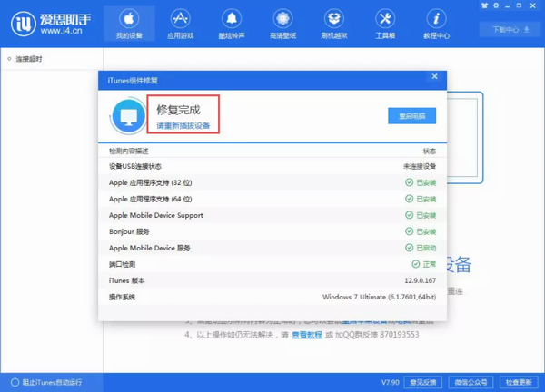The image size is (545, 392).
Task: Open the 教程中心 tutorial center tab
Action: coord(436,24)
